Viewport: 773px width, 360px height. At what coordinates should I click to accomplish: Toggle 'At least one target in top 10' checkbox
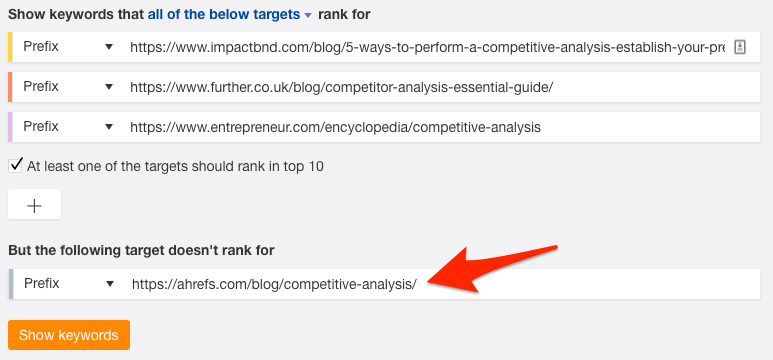coord(15,166)
